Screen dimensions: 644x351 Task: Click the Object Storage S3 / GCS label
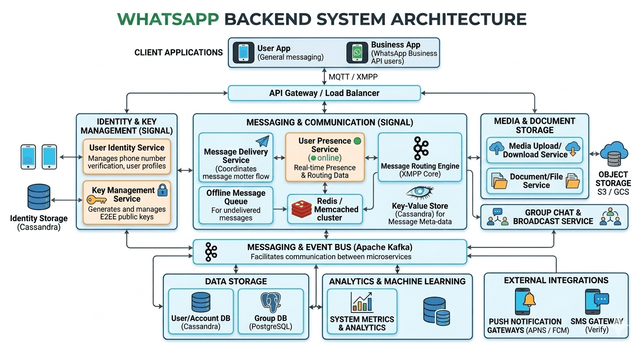coord(613,183)
